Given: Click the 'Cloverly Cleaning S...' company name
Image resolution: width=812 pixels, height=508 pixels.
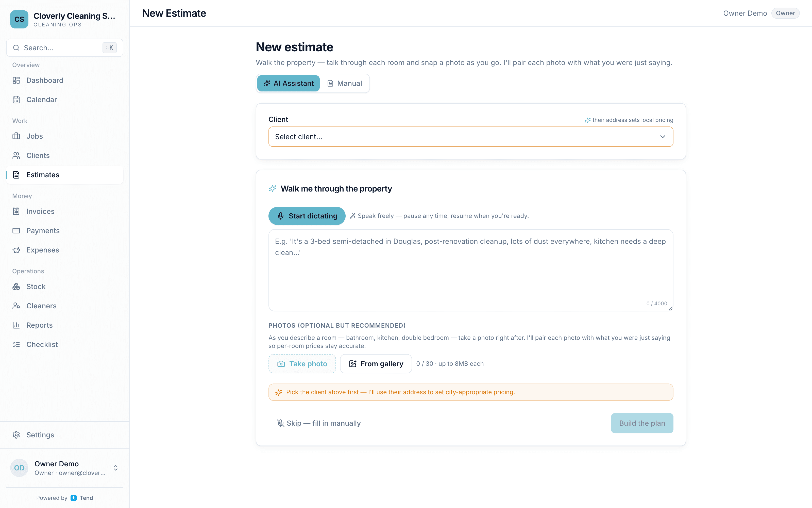Looking at the screenshot, I should [x=75, y=16].
